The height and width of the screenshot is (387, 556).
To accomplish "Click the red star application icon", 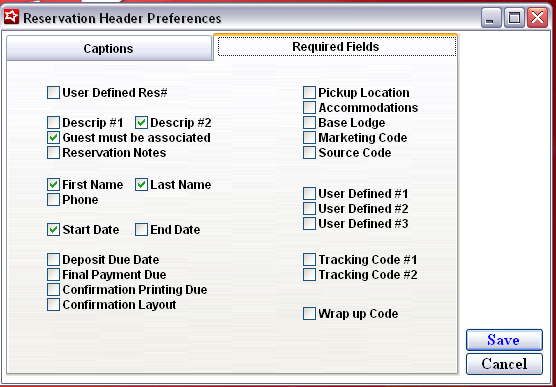I will pos(11,17).
